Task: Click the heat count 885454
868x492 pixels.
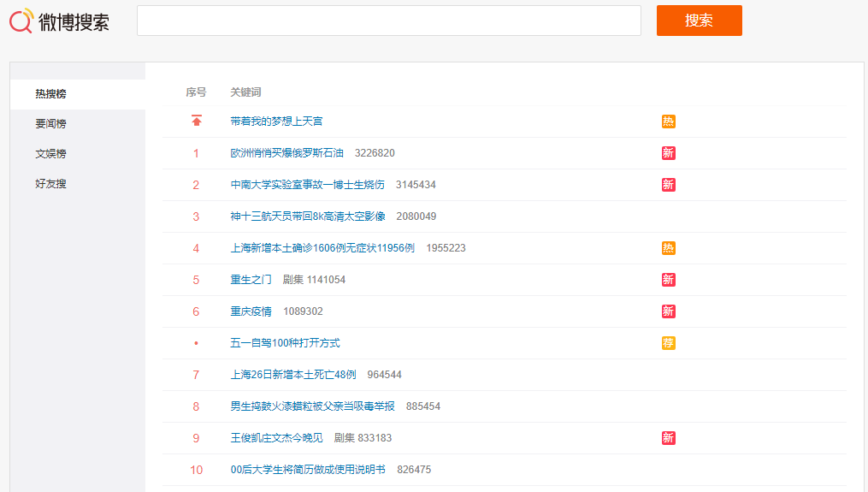Action: (x=423, y=406)
